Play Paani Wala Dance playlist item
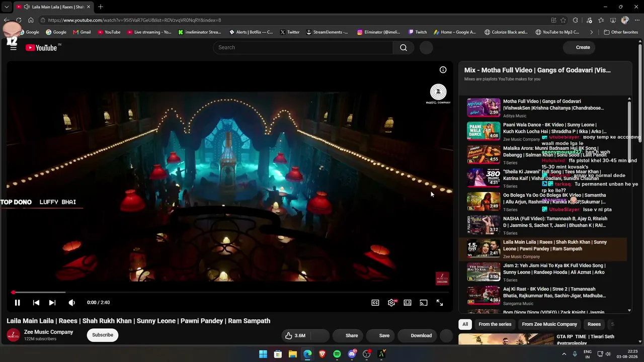The height and width of the screenshot is (362, 644). [543, 131]
